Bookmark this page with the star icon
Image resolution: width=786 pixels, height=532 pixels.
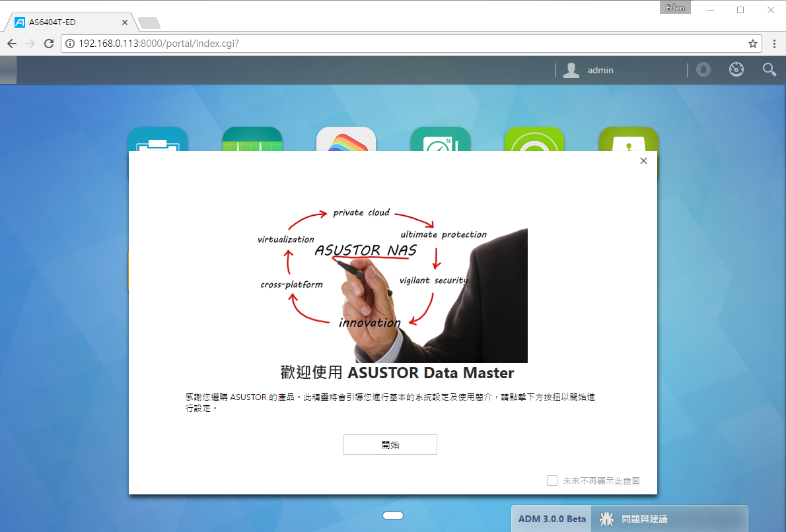pos(752,44)
